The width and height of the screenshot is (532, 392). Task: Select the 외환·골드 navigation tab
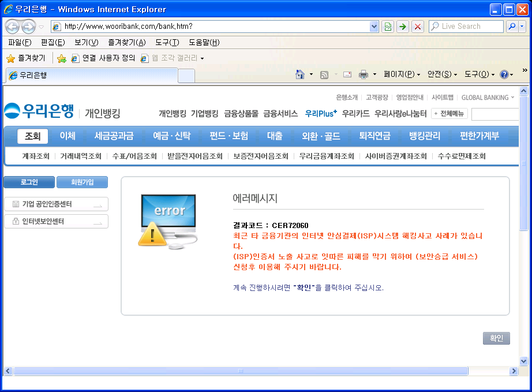coord(321,136)
